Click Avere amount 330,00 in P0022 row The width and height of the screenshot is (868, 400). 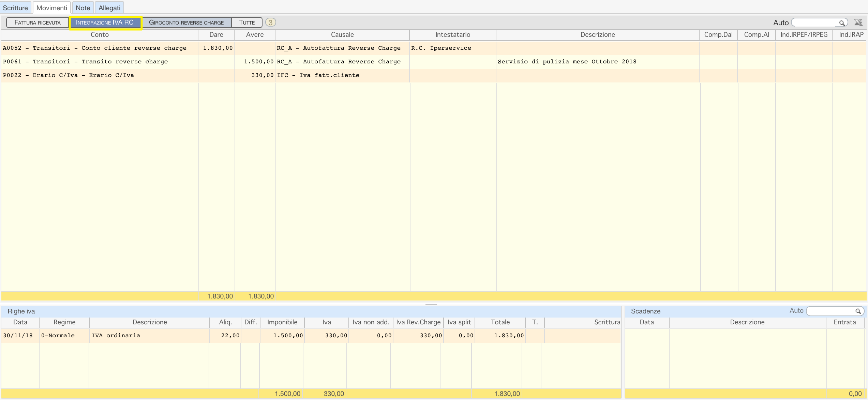[263, 75]
